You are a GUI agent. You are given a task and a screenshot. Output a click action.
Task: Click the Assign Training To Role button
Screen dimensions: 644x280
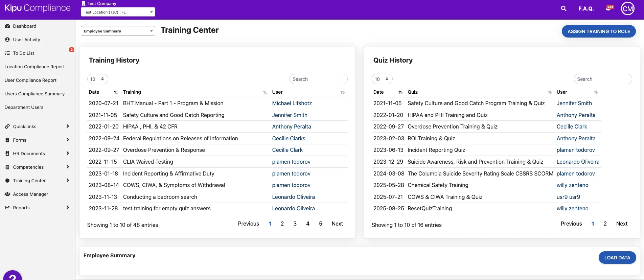[598, 31]
